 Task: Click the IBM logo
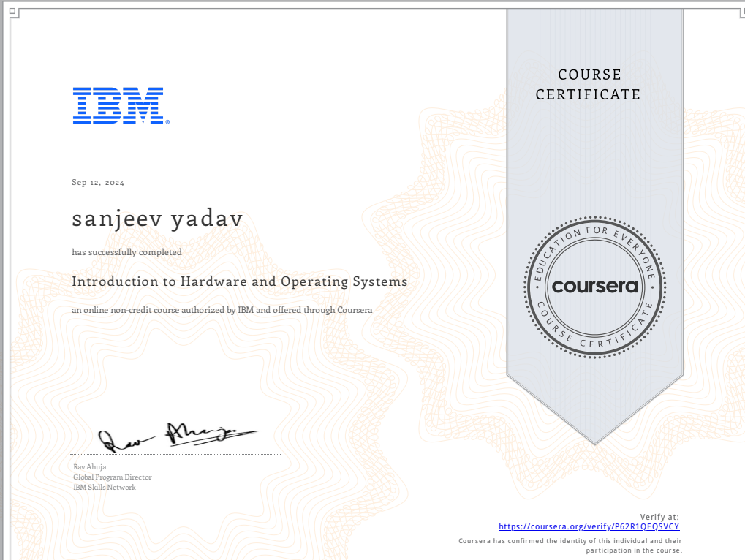pos(119,105)
